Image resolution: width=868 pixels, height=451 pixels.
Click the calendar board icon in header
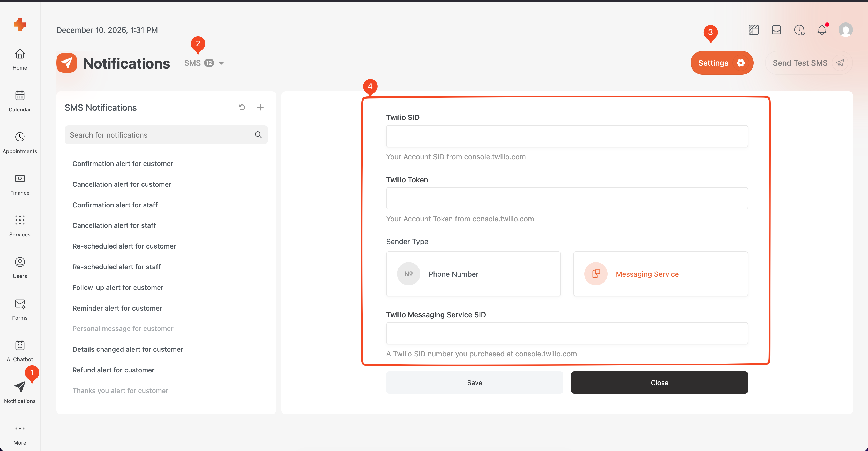point(753,30)
